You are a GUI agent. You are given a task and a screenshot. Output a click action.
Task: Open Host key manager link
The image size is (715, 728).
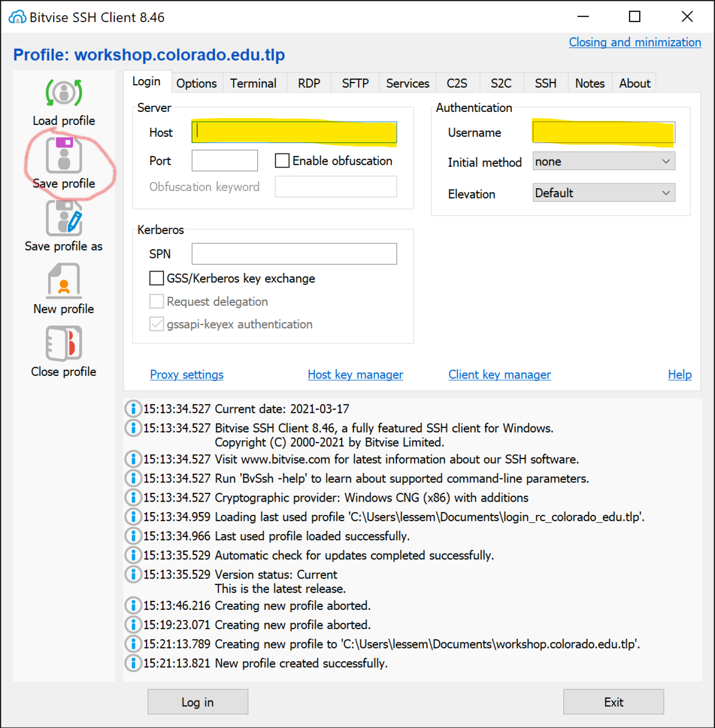pyautogui.click(x=355, y=374)
